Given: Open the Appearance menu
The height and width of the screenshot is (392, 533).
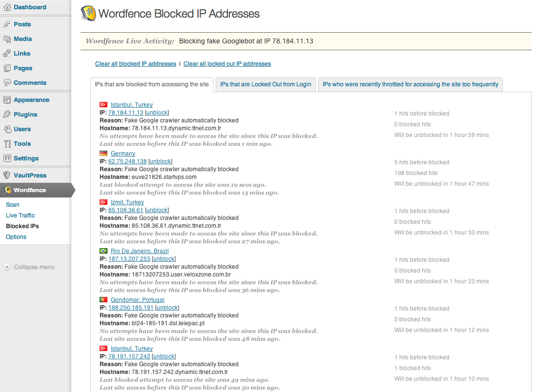Looking at the screenshot, I should [x=31, y=100].
